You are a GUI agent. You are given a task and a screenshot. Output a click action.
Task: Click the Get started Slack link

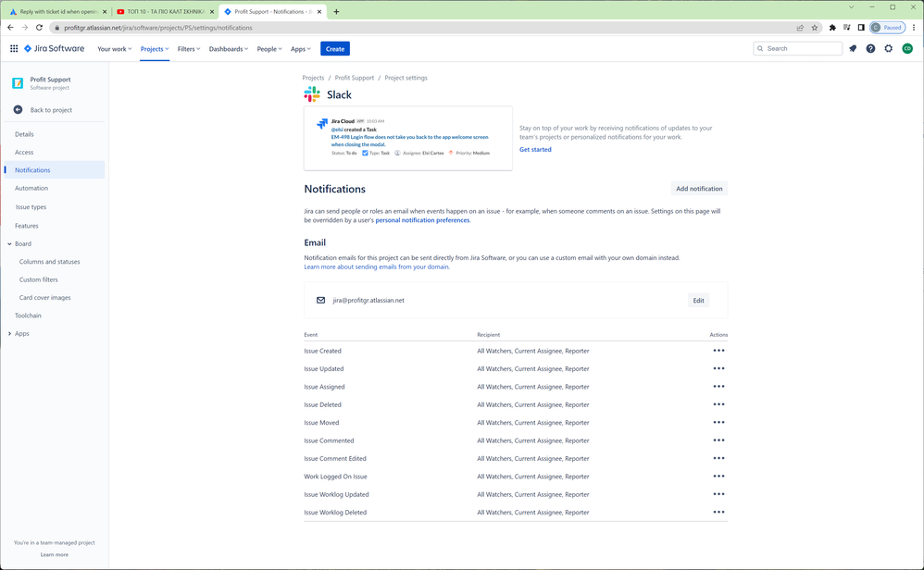tap(535, 150)
